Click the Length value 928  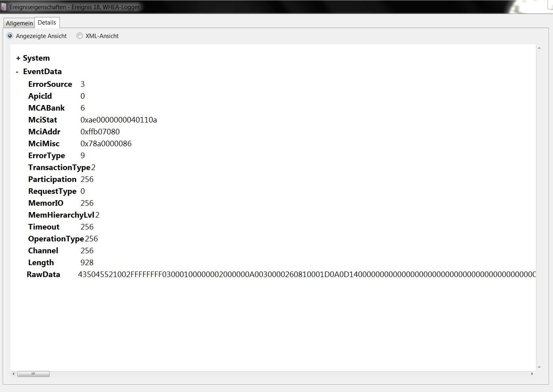click(87, 262)
